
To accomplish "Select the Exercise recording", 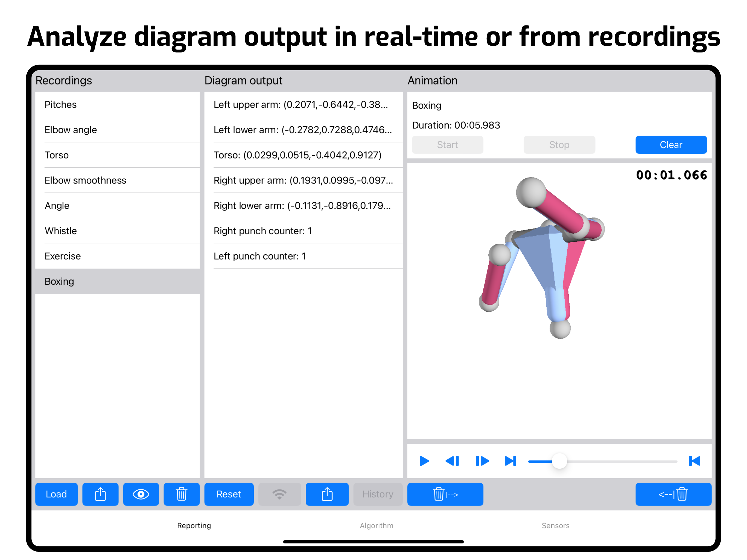I will (118, 256).
